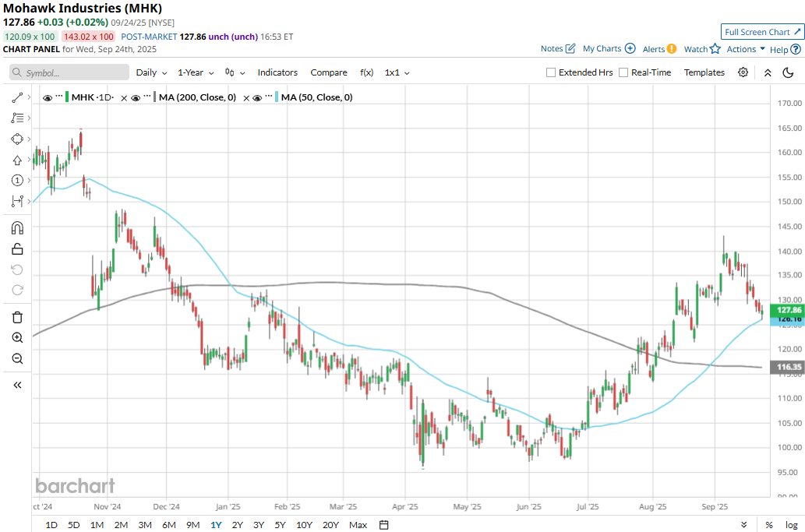Open the 1x1 layout dropdown
The height and width of the screenshot is (532, 805).
click(397, 72)
